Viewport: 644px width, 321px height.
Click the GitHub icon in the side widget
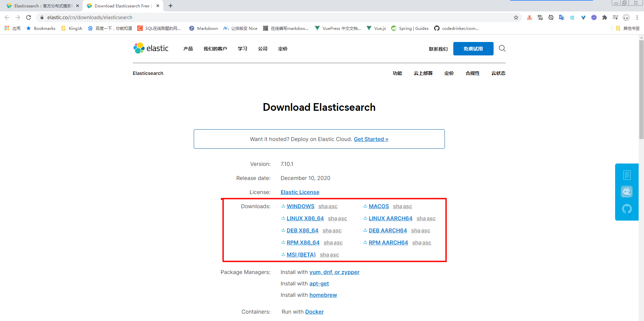[627, 209]
